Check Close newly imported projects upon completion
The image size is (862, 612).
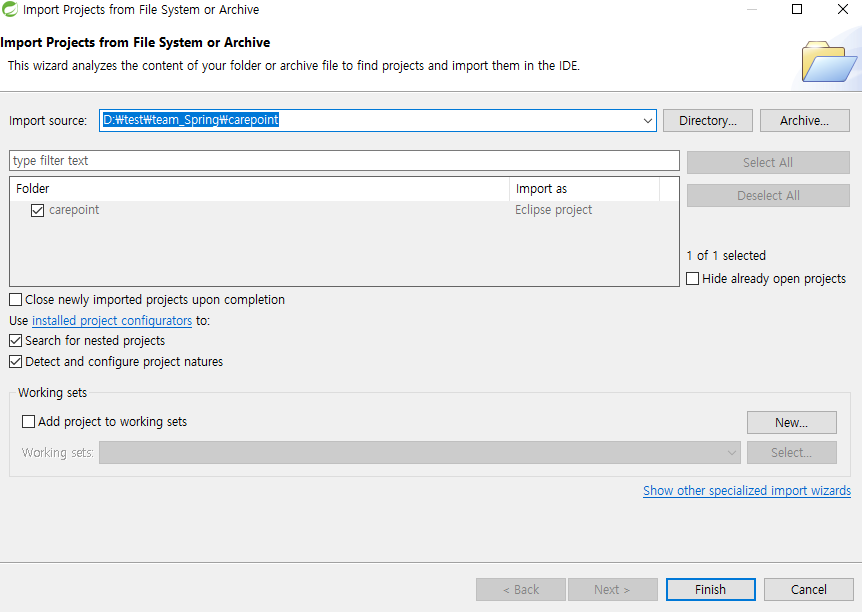point(15,300)
